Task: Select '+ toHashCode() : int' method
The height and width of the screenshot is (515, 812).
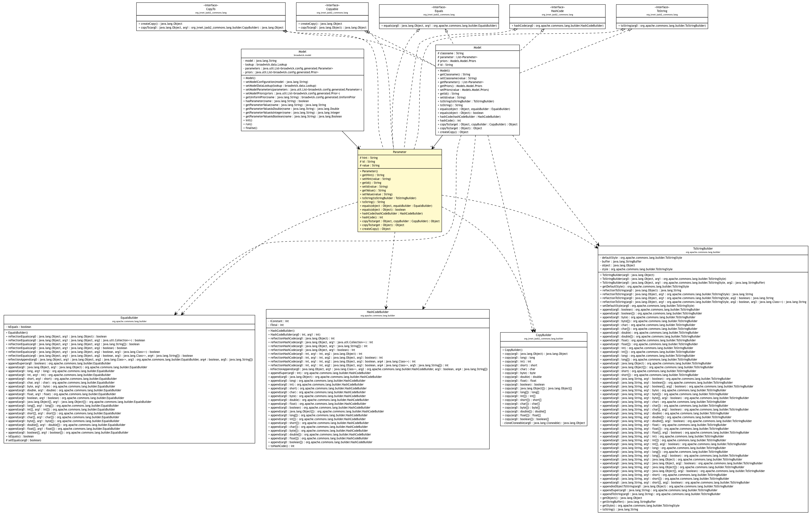Action: tap(281, 446)
